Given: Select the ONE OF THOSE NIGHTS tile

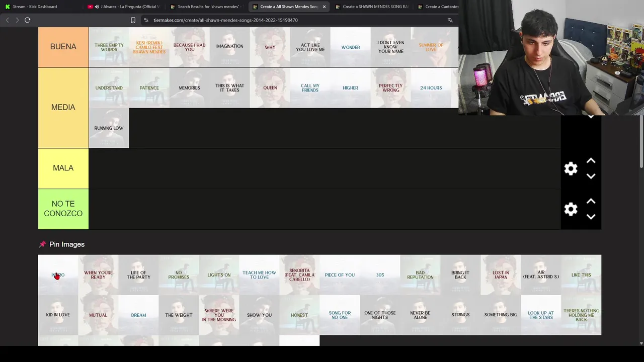Looking at the screenshot, I should coord(380,315).
